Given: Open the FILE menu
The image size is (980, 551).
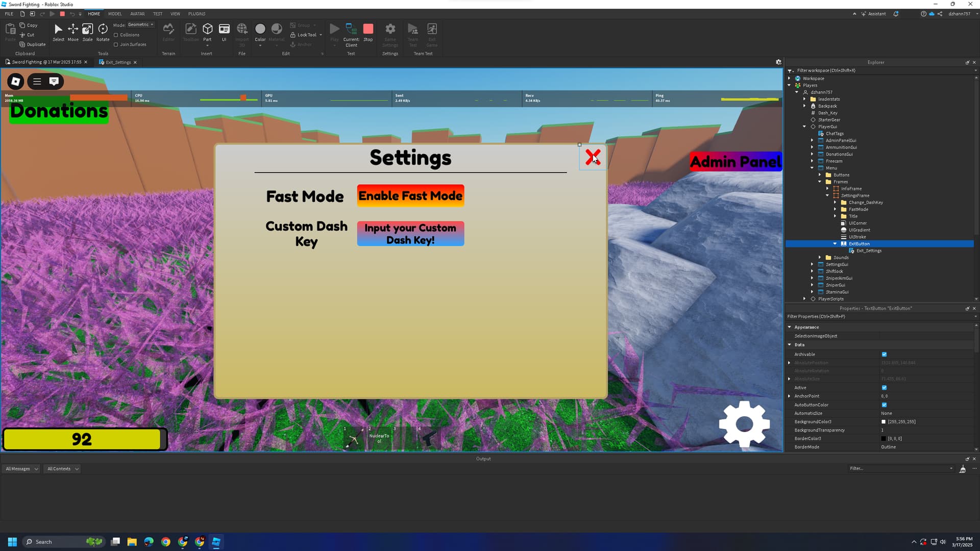Looking at the screenshot, I should 9,14.
